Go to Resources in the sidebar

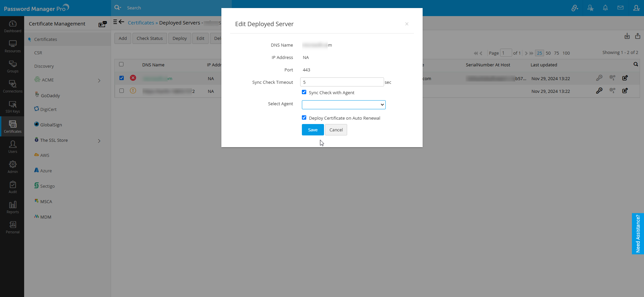tap(12, 46)
